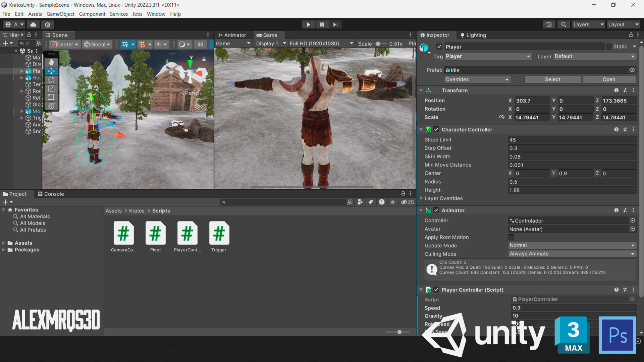Select the Scale tool in the Scene overlay

coord(51,88)
